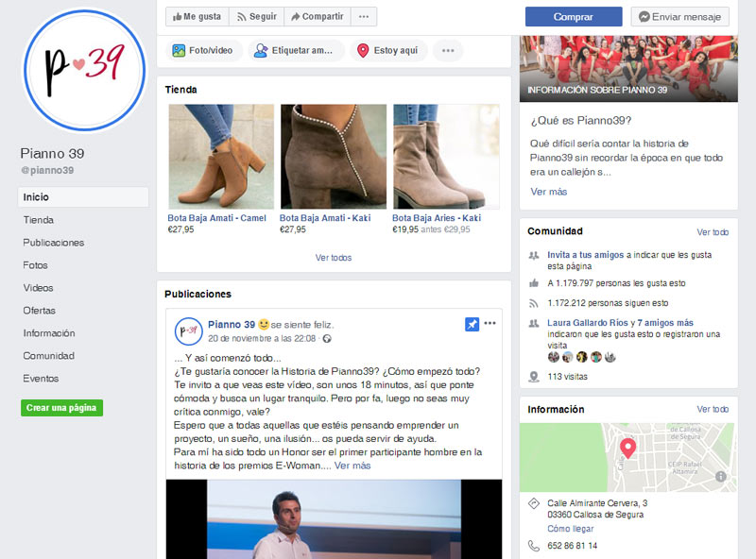Open the pinned post options ellipsis menu

[x=490, y=324]
